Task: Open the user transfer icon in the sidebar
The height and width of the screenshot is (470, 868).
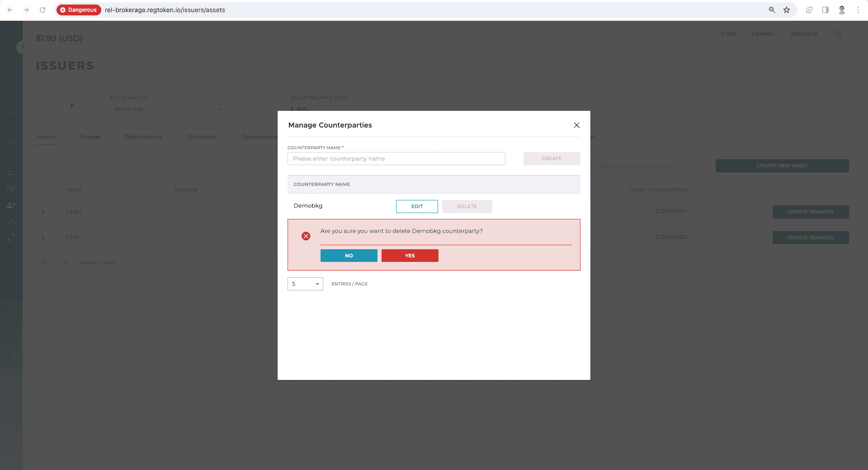Action: click(11, 205)
